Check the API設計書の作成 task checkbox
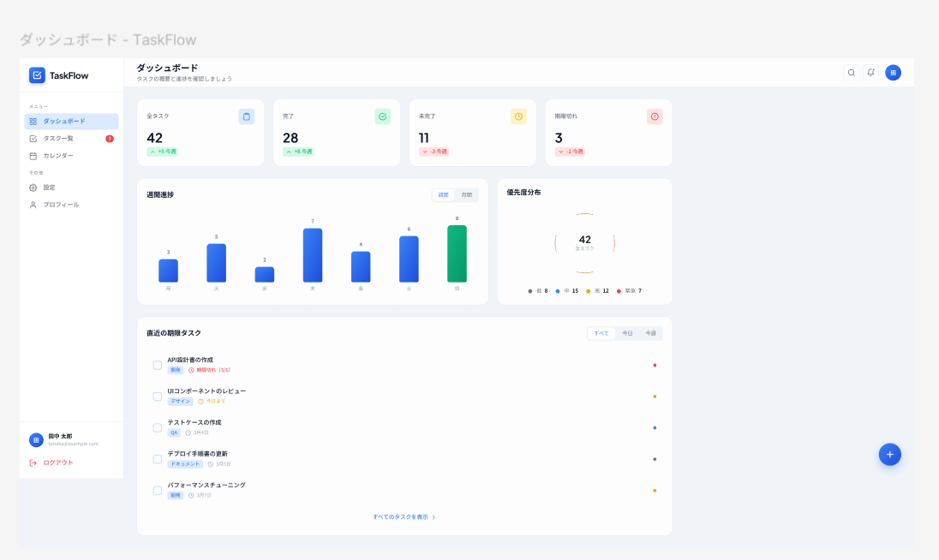 coord(158,365)
